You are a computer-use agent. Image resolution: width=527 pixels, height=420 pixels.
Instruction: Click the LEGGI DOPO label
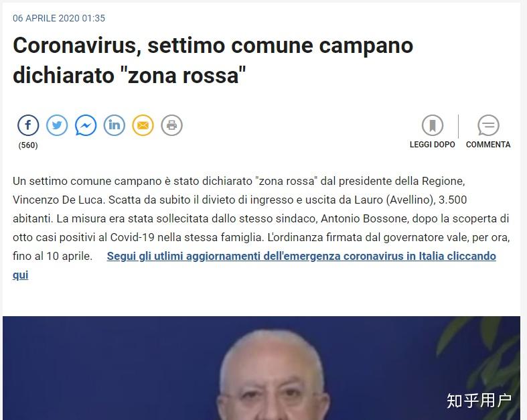pyautogui.click(x=432, y=145)
